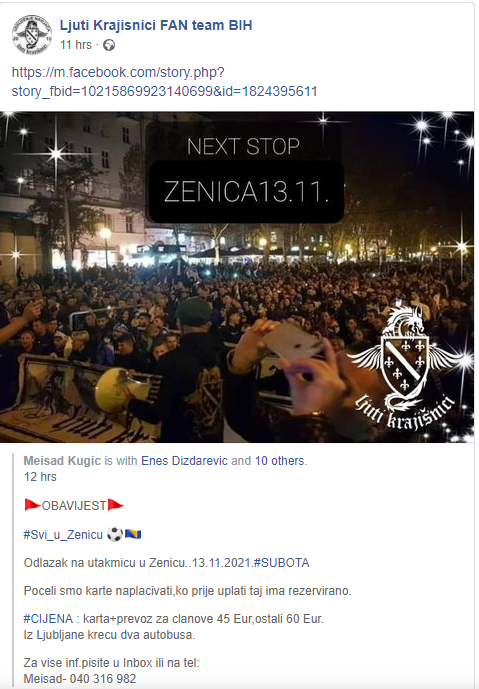Click the red flag before OBAVIJEST
Screen dimensions: 479x689
(33, 505)
